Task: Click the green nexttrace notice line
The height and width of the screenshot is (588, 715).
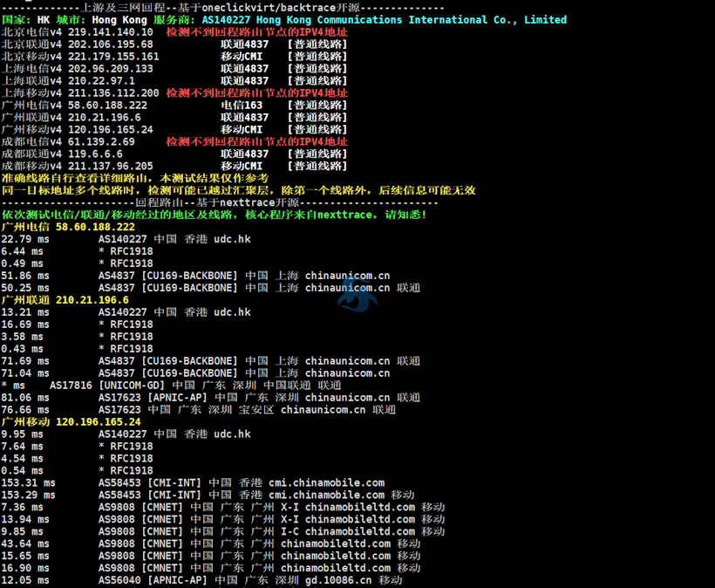Action: [x=214, y=215]
